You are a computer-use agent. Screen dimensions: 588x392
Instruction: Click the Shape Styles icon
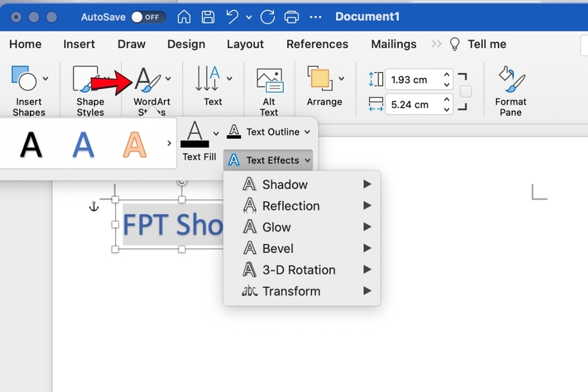click(x=85, y=79)
